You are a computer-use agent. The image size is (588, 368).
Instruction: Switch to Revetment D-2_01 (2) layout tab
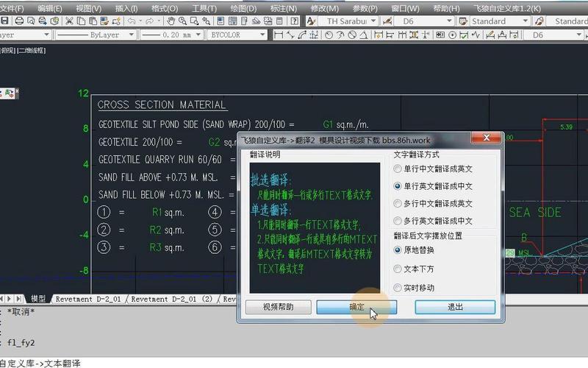[171, 299]
